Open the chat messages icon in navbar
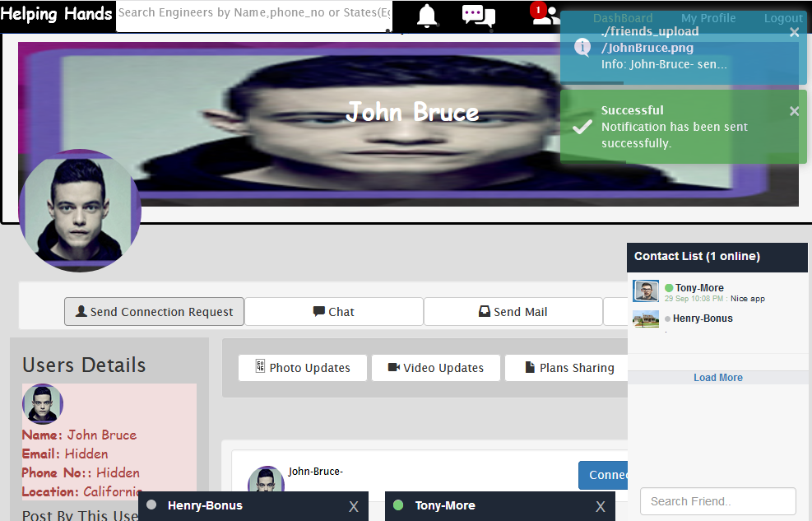The width and height of the screenshot is (812, 521). pyautogui.click(x=478, y=16)
